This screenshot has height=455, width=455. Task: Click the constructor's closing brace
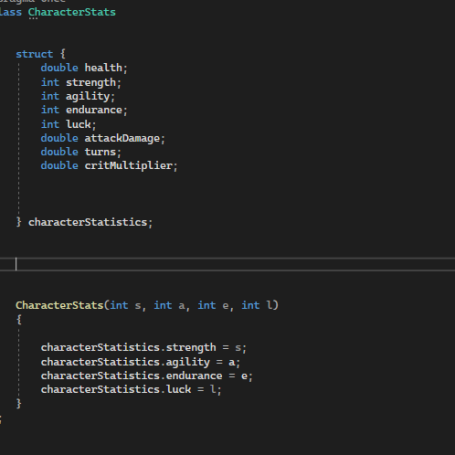point(19,404)
